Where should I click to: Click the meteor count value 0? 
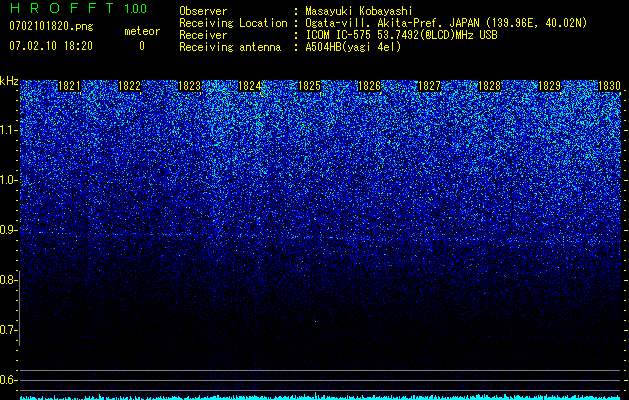142,46
